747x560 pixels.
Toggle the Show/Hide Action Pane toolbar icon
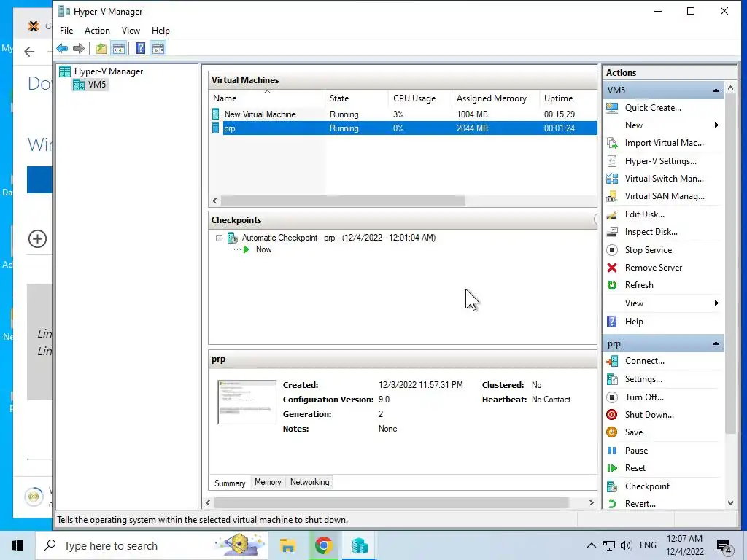tap(158, 49)
